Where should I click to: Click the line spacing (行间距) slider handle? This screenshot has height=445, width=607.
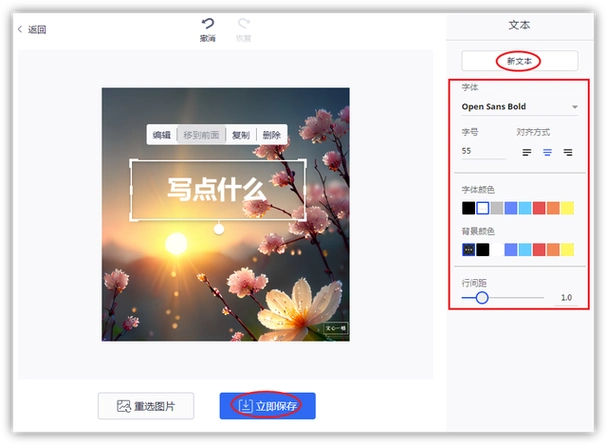tap(482, 297)
